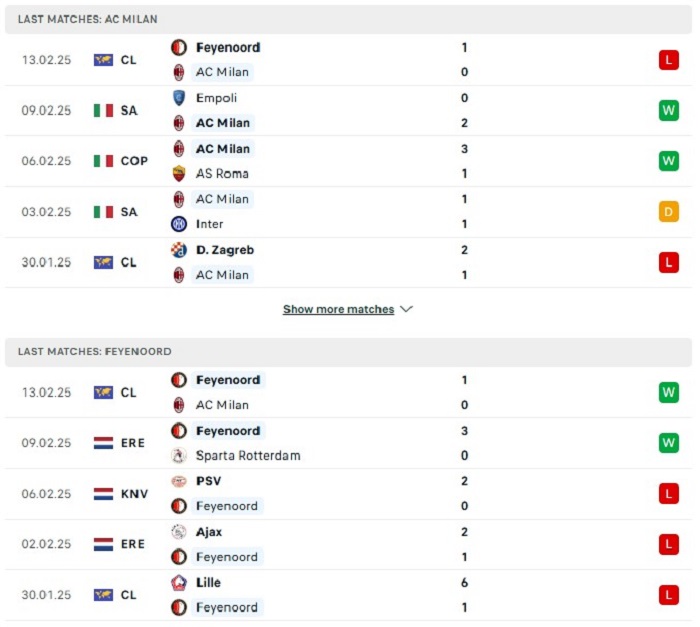Select the Last Matches: Feyenoord header
Image resolution: width=700 pixels, height=627 pixels.
click(348, 351)
